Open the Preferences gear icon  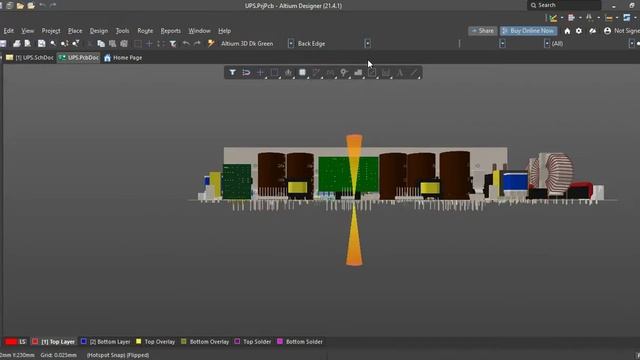coord(579,31)
